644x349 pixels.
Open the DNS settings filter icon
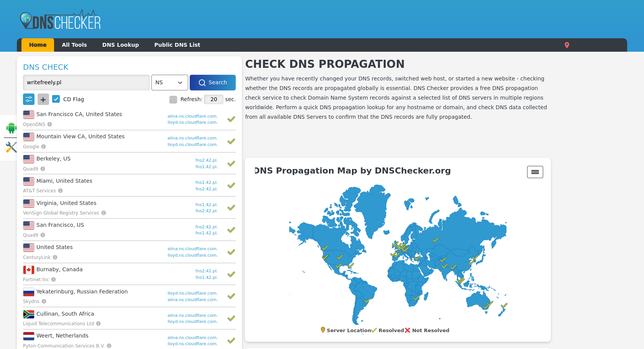pos(29,99)
